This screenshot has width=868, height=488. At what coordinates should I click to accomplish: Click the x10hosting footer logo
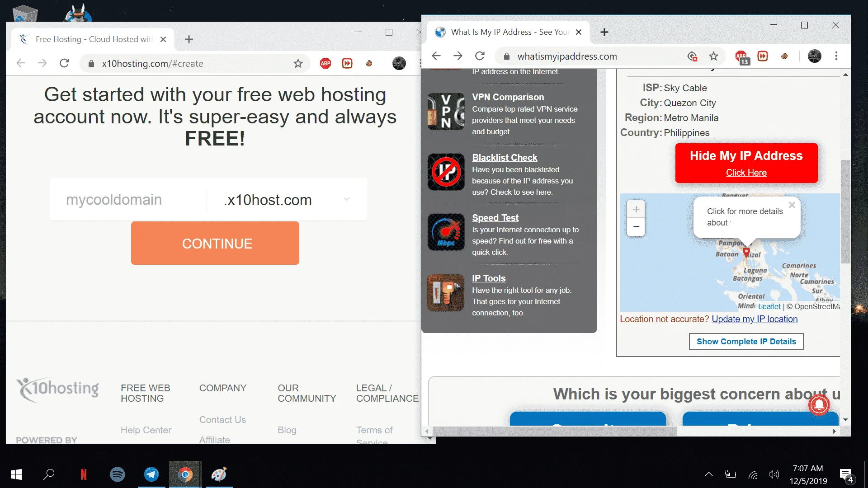click(x=58, y=389)
